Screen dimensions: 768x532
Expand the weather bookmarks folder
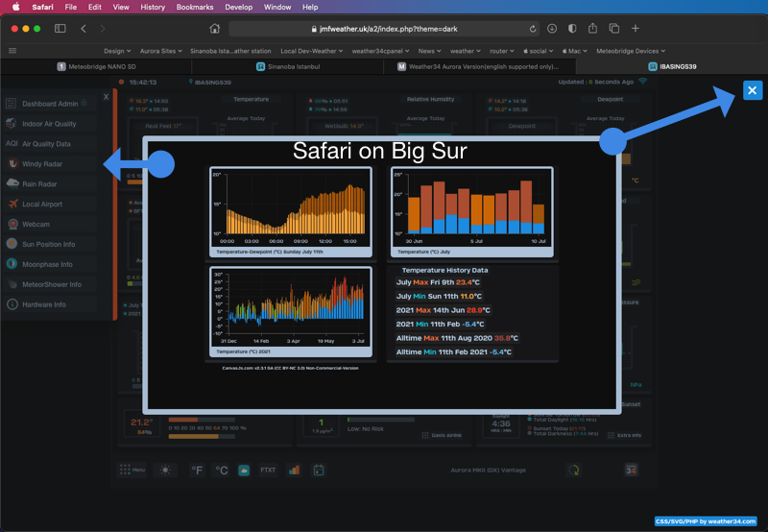coord(466,51)
